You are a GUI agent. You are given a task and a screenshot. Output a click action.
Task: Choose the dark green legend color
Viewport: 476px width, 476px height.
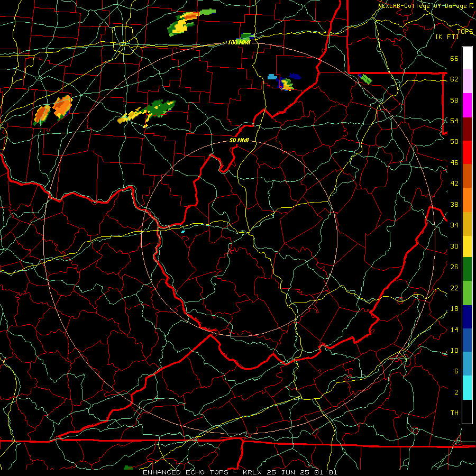point(467,269)
